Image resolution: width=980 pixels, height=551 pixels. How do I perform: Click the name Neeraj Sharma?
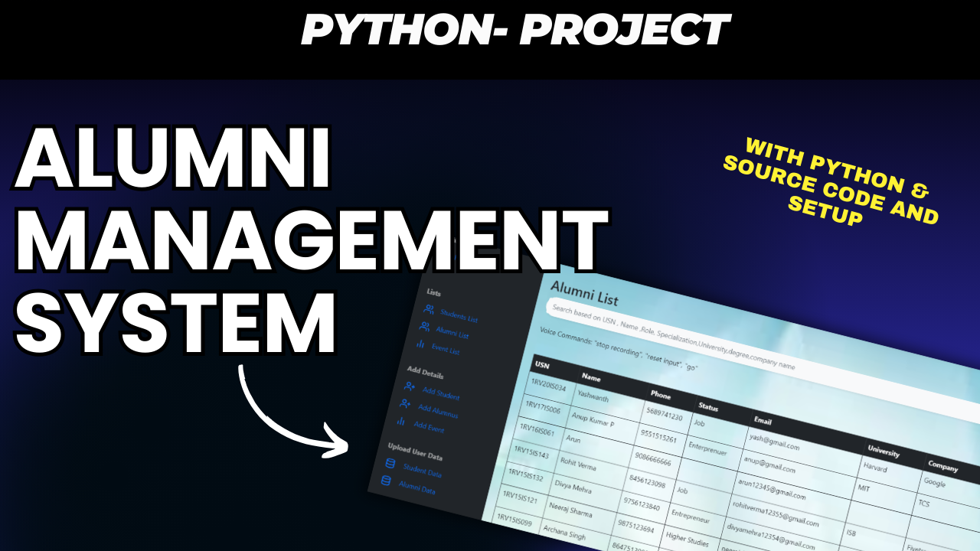tap(571, 509)
